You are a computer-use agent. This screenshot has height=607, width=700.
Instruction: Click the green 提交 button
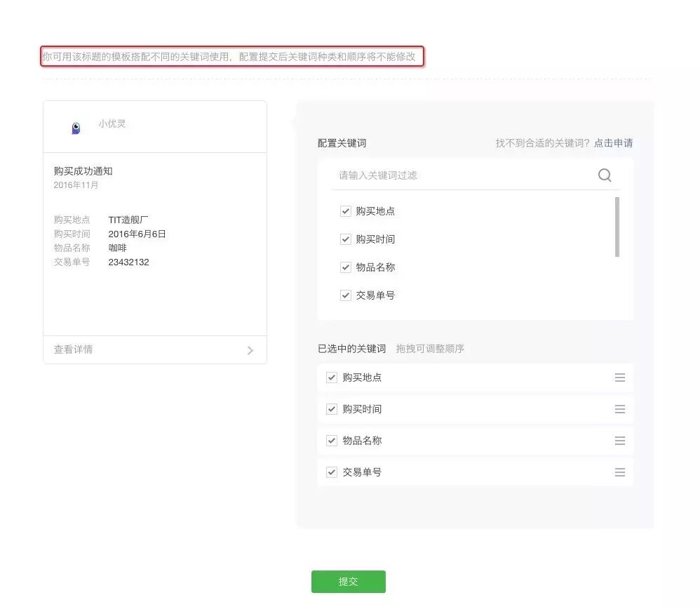pos(348,582)
